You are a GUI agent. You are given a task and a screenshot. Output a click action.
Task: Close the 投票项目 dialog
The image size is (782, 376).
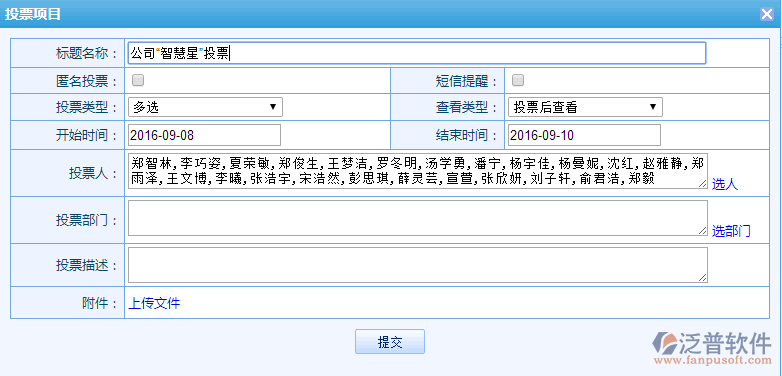[x=767, y=14]
